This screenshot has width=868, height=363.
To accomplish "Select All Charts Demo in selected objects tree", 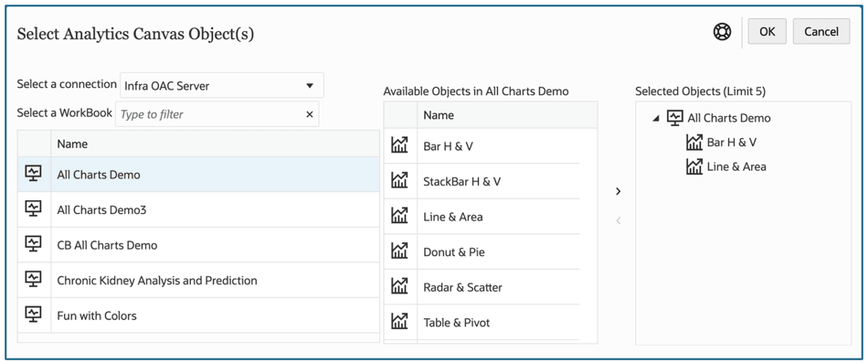I will click(728, 118).
